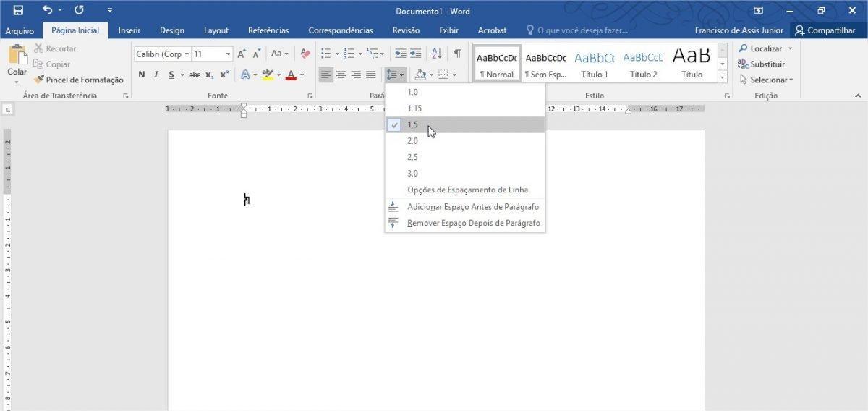Toggle italic I formatting
The height and width of the screenshot is (411, 868).
[156, 75]
